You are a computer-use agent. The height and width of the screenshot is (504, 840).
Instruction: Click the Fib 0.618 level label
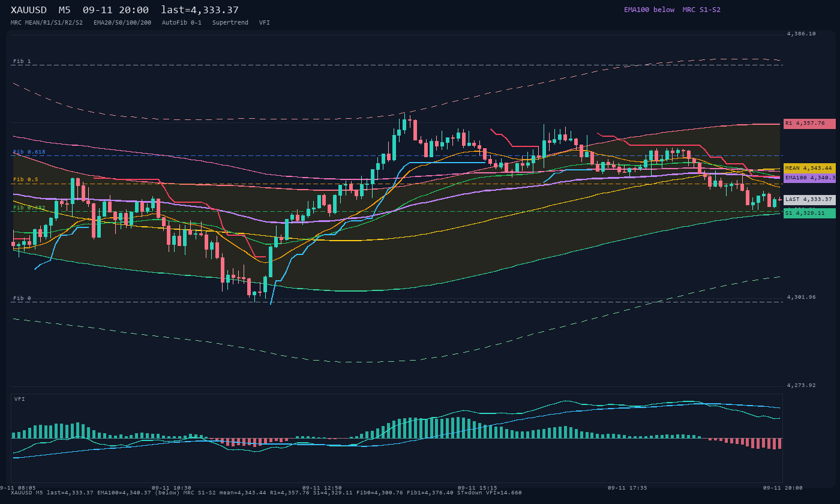[x=29, y=152]
